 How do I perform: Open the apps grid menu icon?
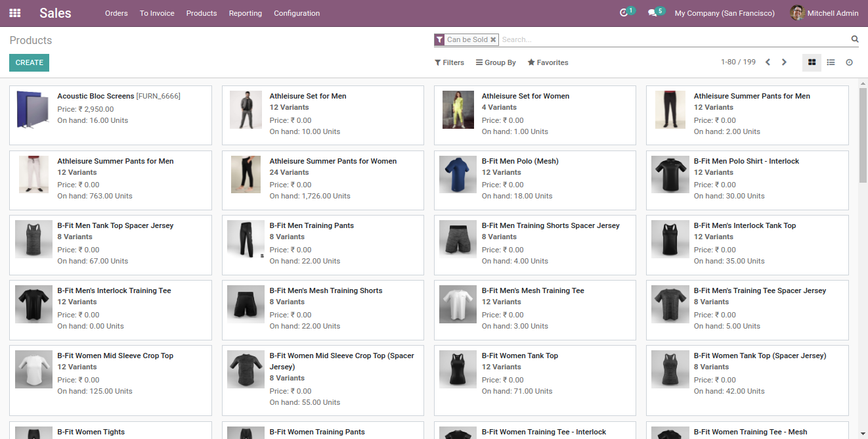point(14,13)
